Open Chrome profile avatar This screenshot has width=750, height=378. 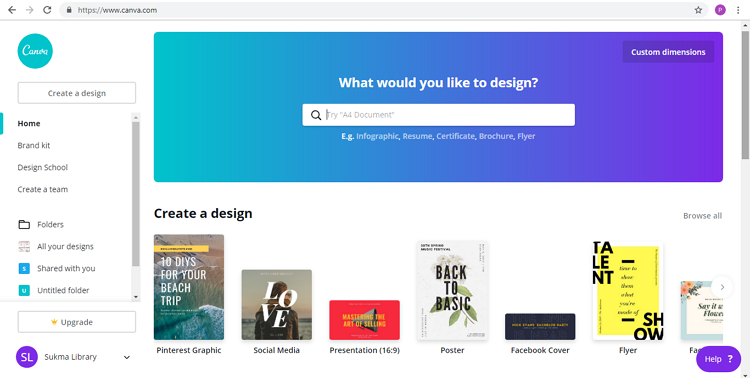(720, 10)
